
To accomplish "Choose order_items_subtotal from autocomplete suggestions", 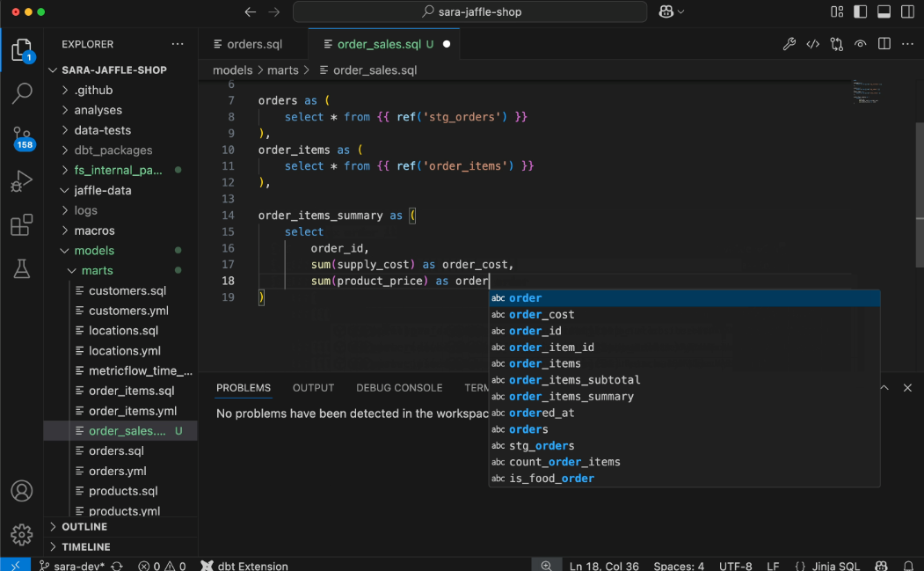I will click(x=684, y=380).
